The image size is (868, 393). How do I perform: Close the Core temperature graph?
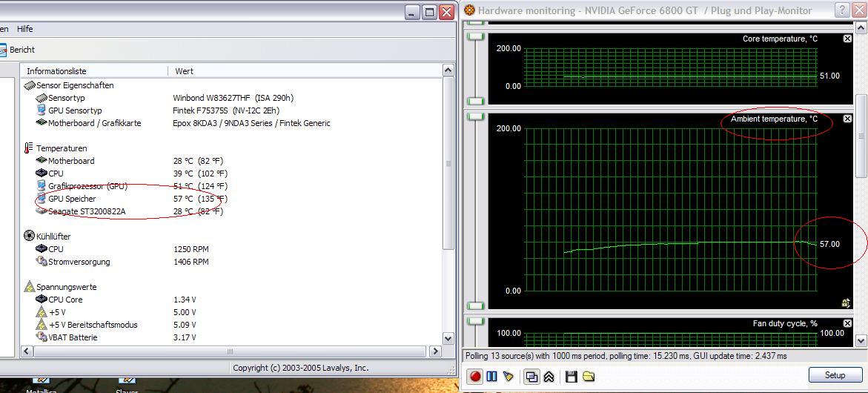pos(847,39)
